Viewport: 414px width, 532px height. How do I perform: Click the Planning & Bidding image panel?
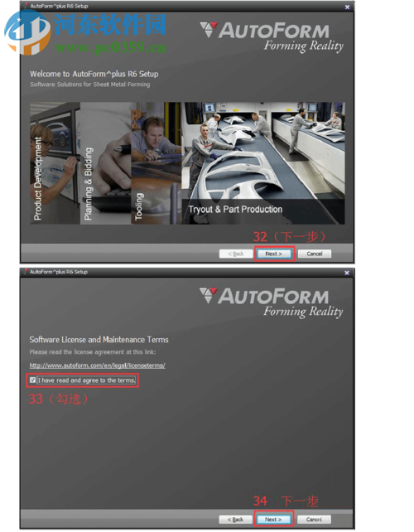point(105,163)
